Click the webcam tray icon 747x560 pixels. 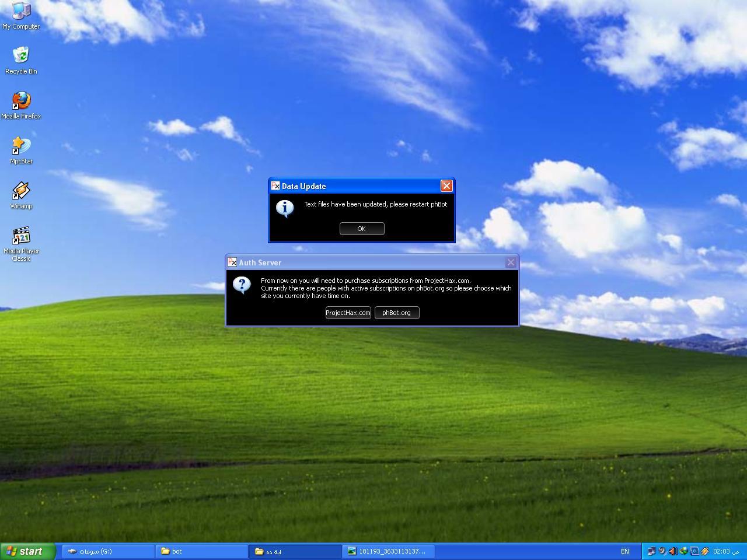click(x=662, y=551)
